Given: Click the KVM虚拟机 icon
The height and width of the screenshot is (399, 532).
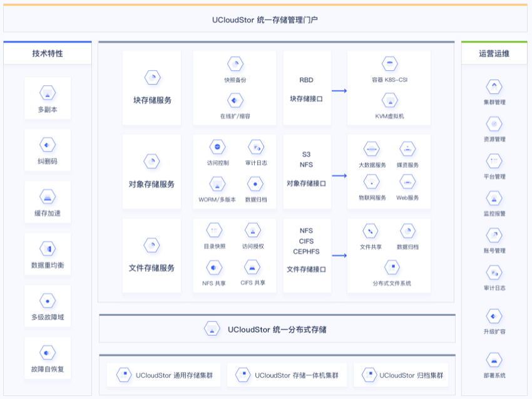Looking at the screenshot, I should click(389, 100).
